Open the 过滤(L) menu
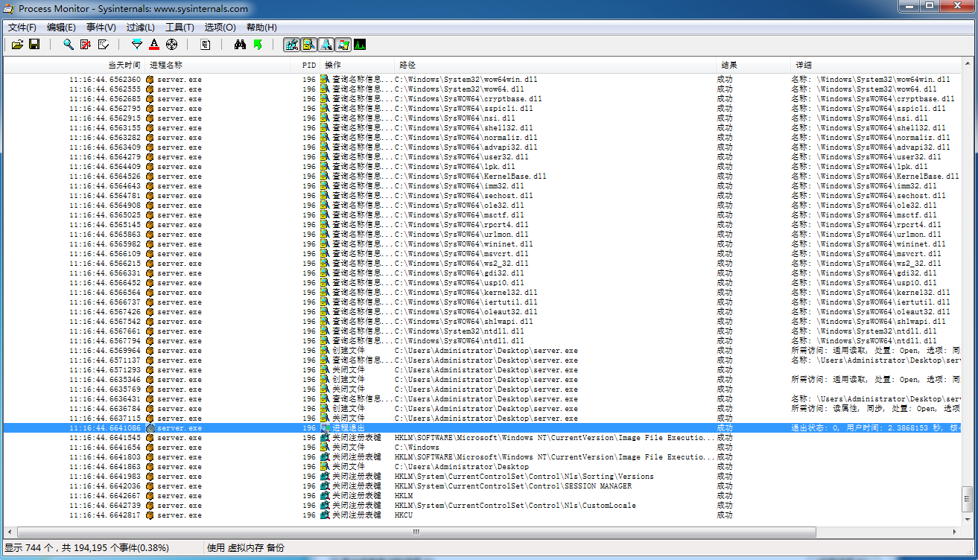The height and width of the screenshot is (560, 978). 140,28
